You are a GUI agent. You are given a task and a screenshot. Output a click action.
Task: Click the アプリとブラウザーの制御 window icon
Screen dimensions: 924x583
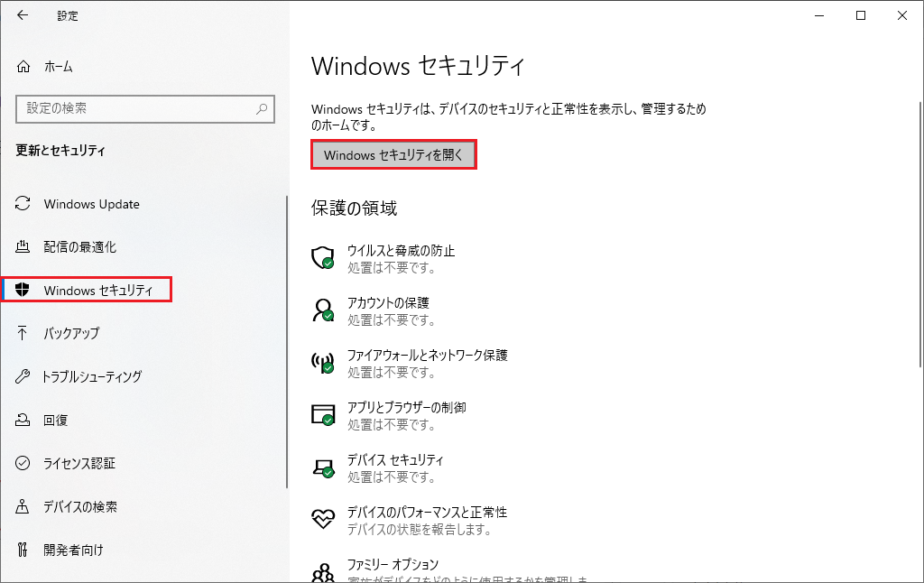tap(322, 415)
